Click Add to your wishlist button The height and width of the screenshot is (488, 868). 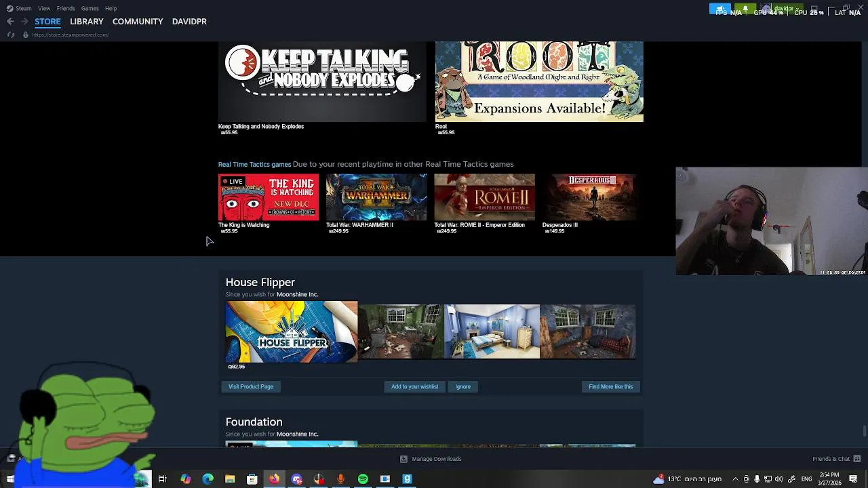414,386
